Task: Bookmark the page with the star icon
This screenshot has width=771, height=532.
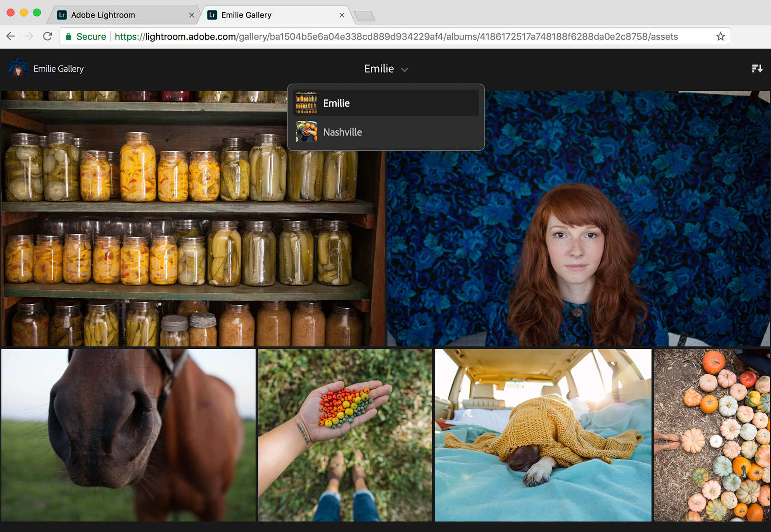Action: click(720, 36)
